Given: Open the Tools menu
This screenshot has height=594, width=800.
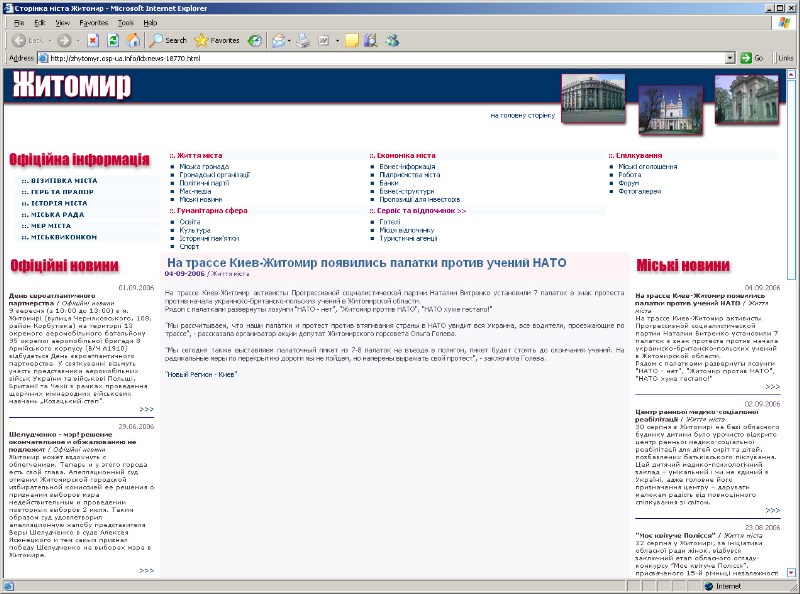Looking at the screenshot, I should pyautogui.click(x=125, y=21).
